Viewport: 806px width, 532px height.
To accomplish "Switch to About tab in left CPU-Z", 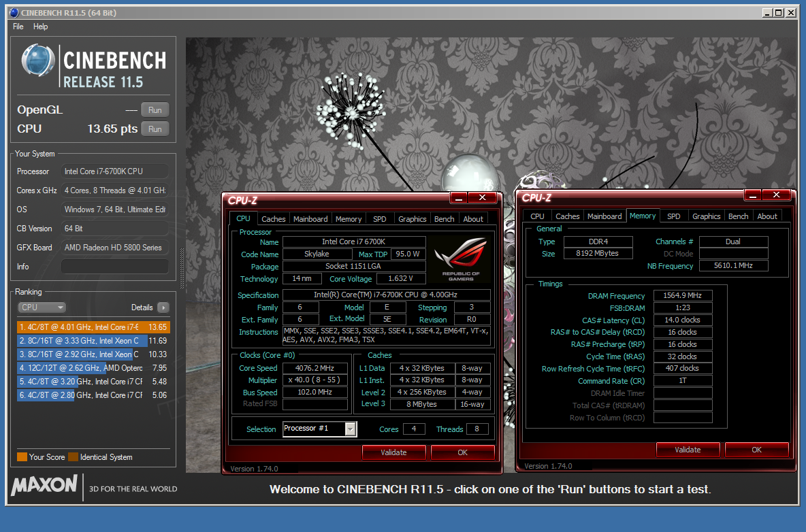I will [x=473, y=219].
